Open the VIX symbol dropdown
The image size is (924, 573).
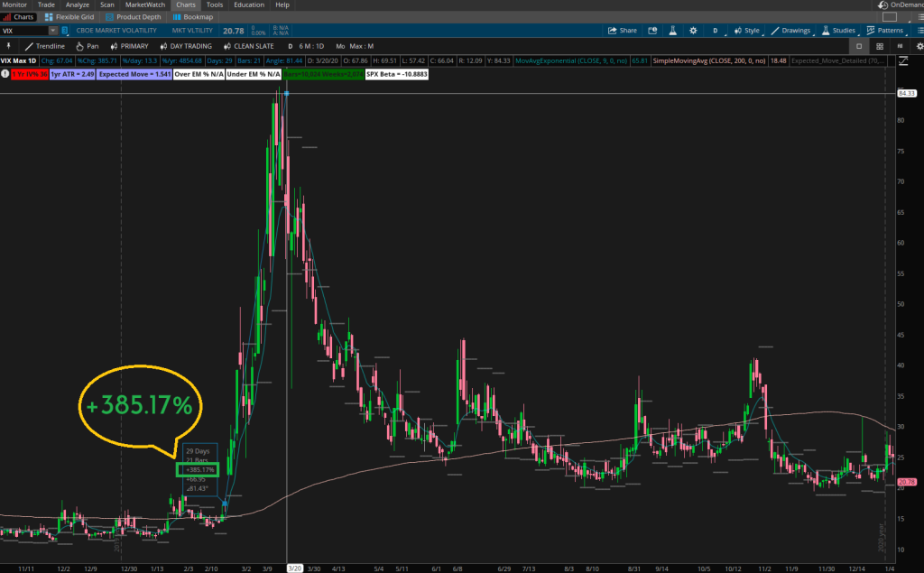click(x=52, y=30)
